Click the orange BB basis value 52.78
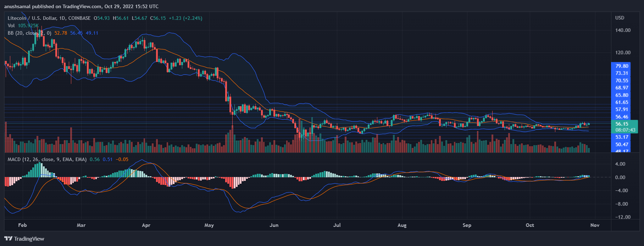The width and height of the screenshot is (644, 246). 61,33
